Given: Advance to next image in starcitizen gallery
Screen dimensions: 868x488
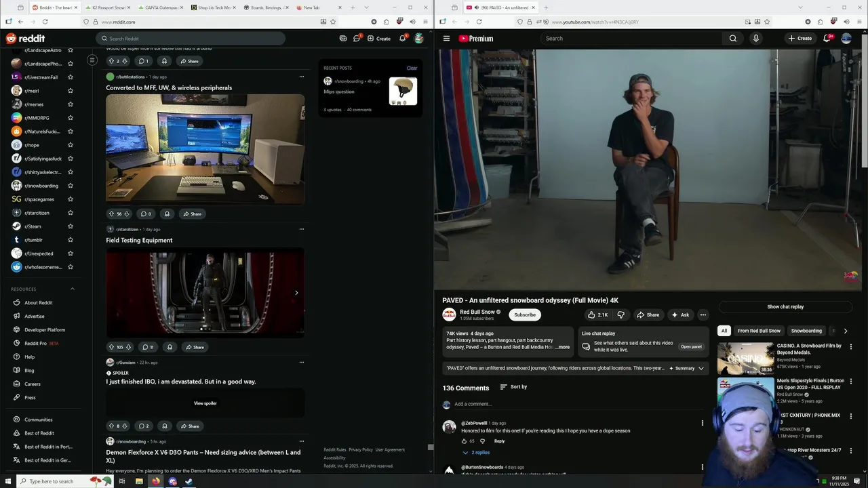Looking at the screenshot, I should pos(296,293).
